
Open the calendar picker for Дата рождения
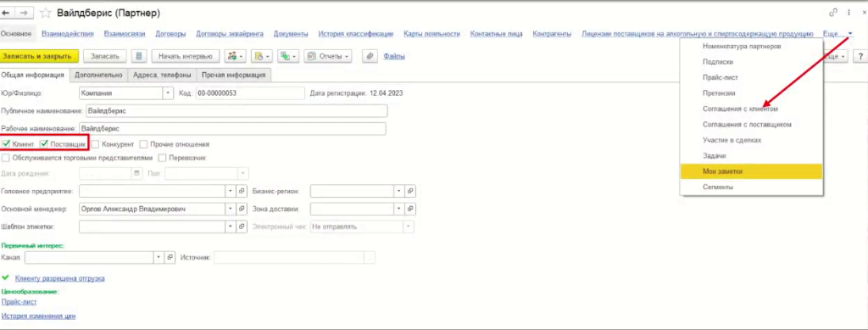click(136, 173)
